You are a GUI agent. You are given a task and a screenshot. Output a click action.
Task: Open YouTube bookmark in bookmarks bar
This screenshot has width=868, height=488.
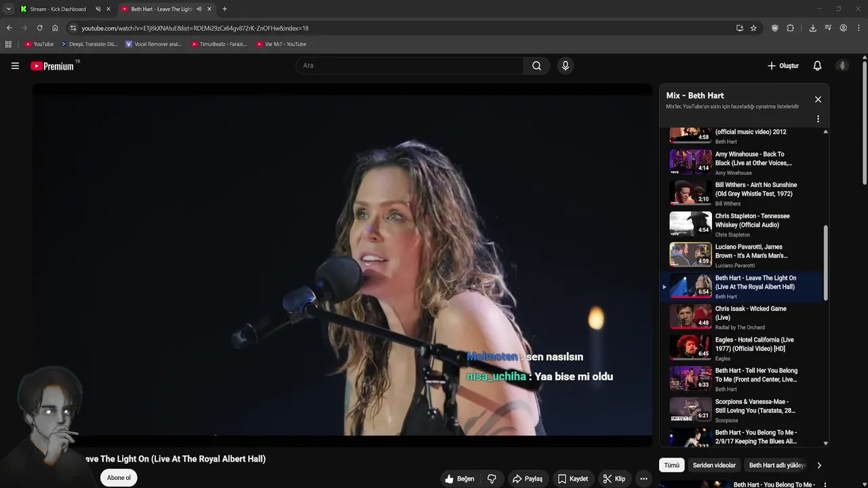coord(39,44)
